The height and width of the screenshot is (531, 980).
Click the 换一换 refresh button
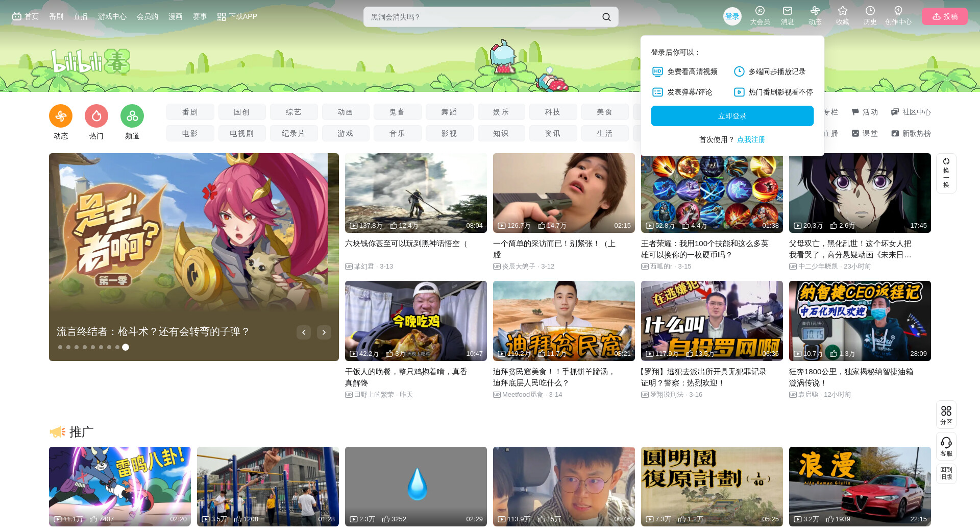946,173
